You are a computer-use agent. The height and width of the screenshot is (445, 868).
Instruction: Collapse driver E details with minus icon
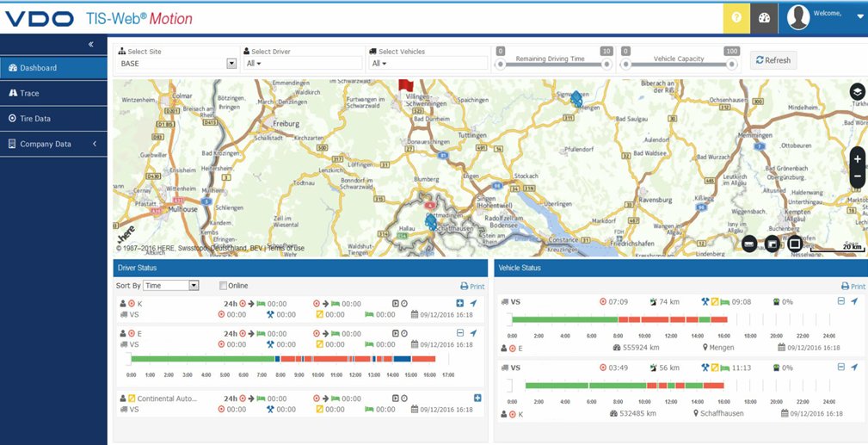[x=459, y=333]
